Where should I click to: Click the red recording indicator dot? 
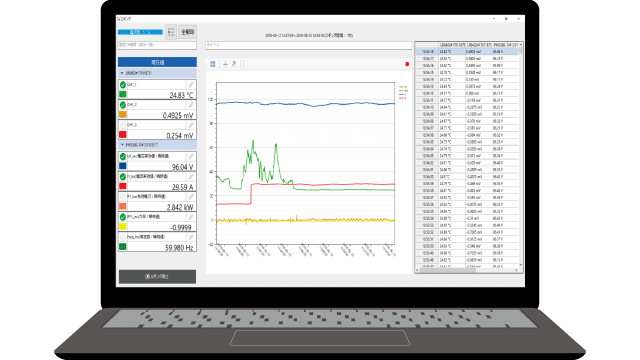coord(407,64)
